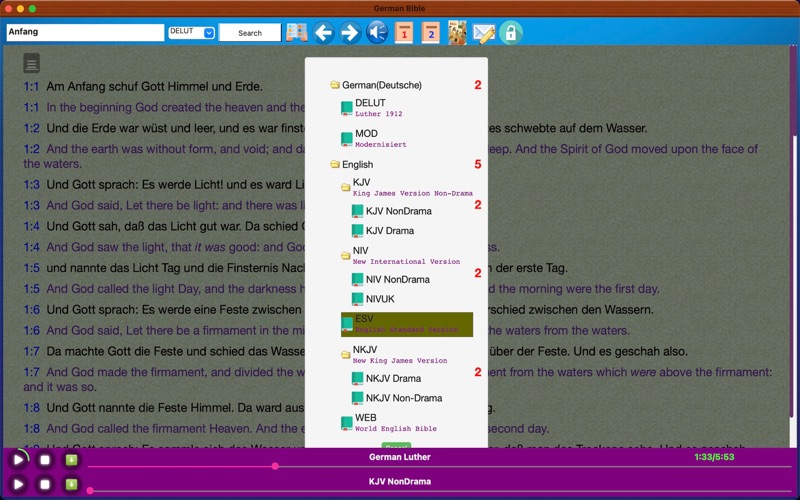Download the KJV NonDrama audio

[x=71, y=484]
